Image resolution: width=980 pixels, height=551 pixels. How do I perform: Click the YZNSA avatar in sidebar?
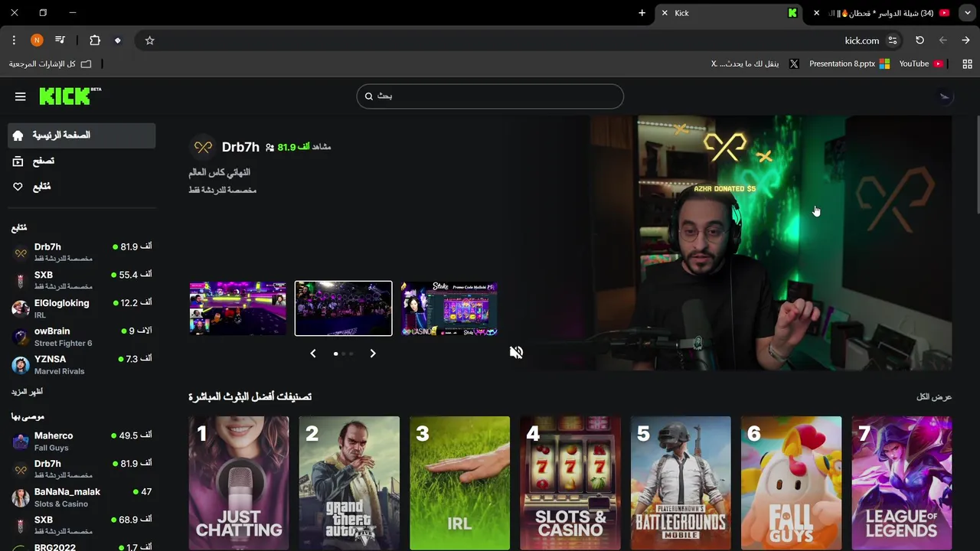(21, 365)
